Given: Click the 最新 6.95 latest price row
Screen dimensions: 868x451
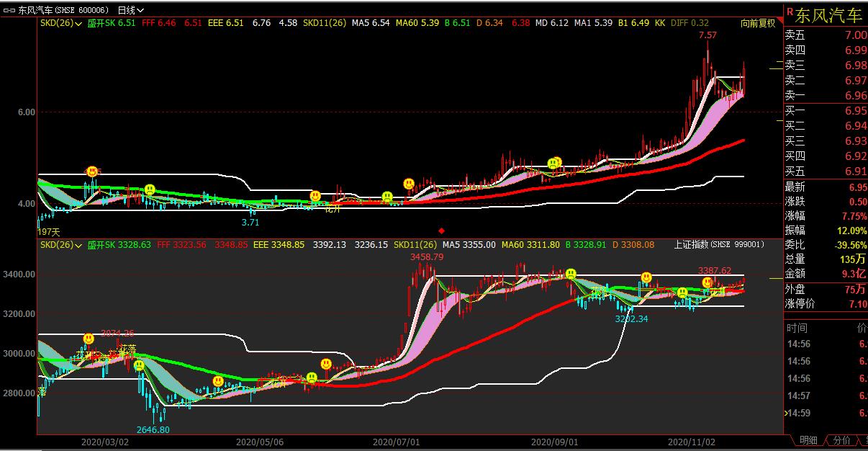Looking at the screenshot, I should (x=826, y=187).
